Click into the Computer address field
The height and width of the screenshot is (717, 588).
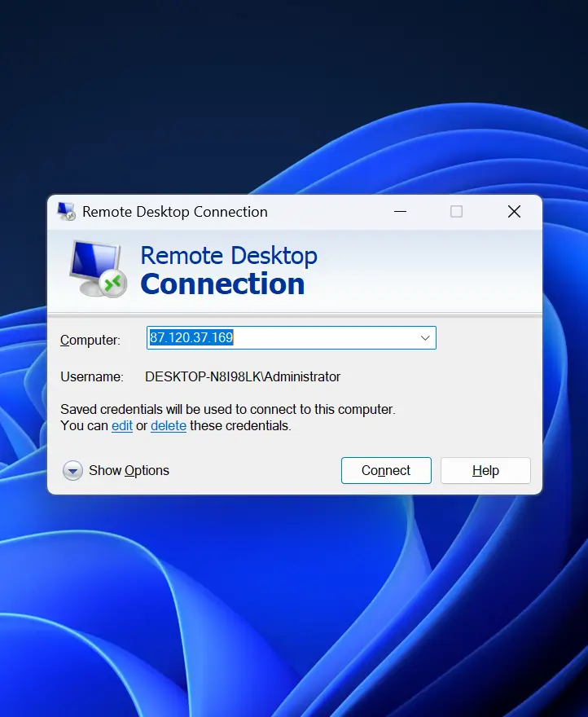point(292,338)
